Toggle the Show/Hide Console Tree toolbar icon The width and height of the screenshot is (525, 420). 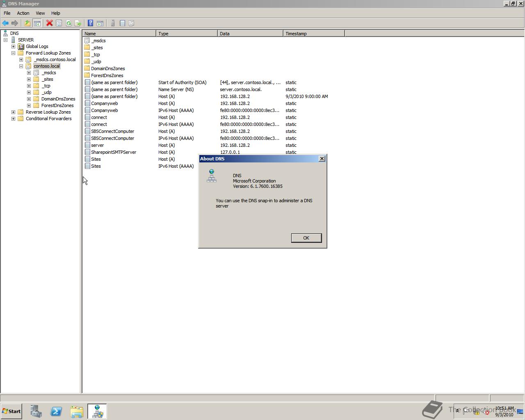tap(37, 23)
